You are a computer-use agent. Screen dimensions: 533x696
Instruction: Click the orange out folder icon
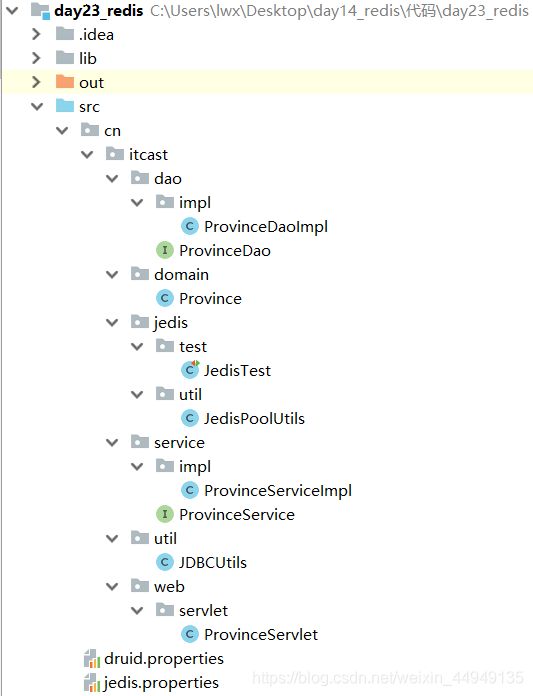(65, 82)
